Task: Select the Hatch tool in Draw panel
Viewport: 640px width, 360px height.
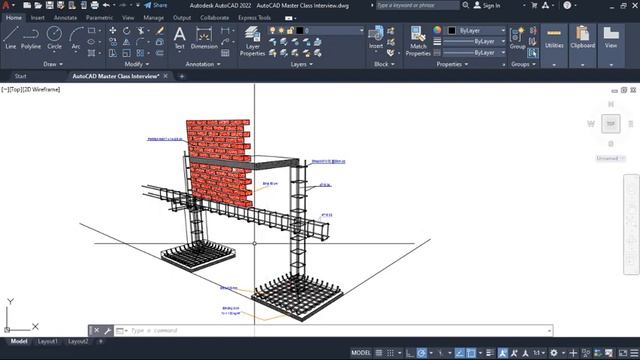Action: pos(91,53)
